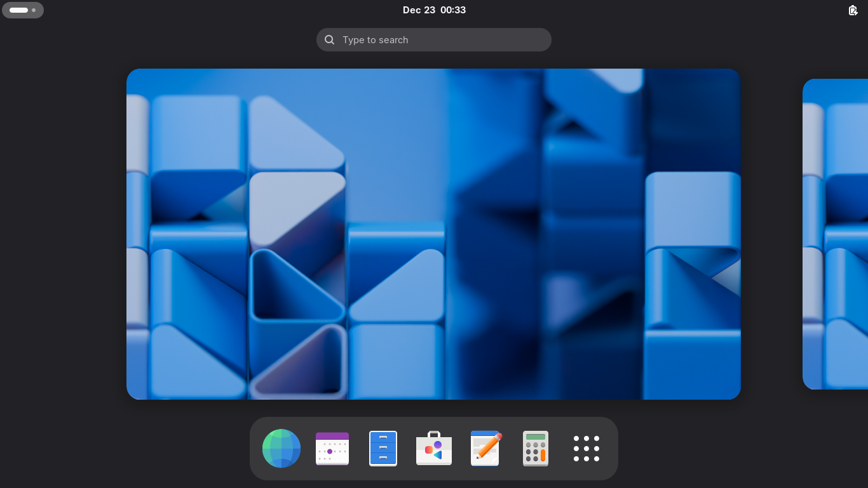868x488 pixels.
Task: Click the status icon in top-right corner
Action: coord(853,10)
